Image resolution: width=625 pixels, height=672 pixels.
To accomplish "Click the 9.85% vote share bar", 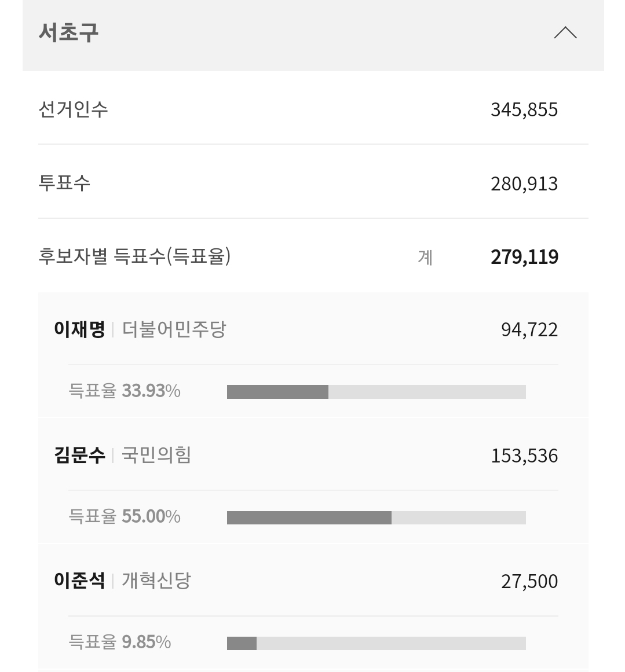I will tap(376, 643).
